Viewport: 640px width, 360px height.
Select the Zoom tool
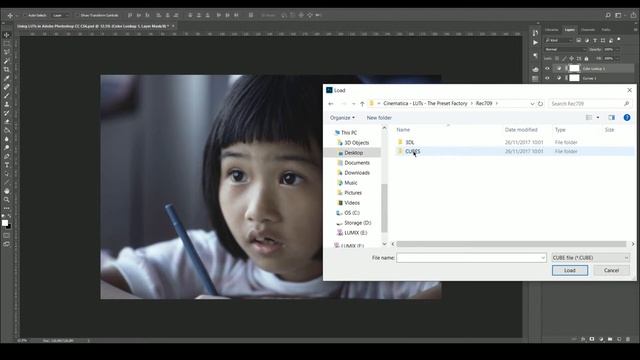(7, 200)
